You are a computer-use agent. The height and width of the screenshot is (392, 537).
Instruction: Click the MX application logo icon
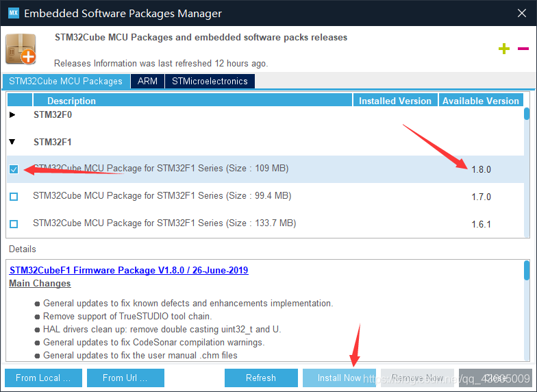pyautogui.click(x=14, y=13)
